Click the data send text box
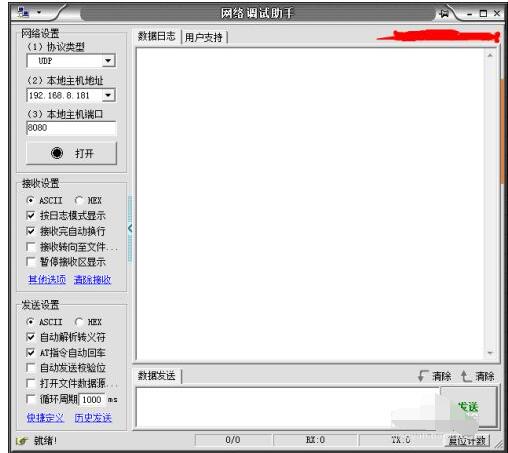 tap(287, 408)
